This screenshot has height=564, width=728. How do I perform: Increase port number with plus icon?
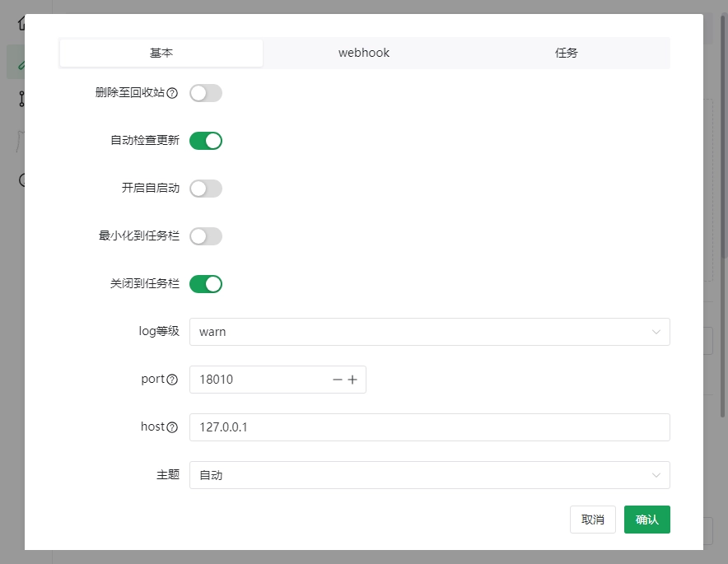[352, 380]
